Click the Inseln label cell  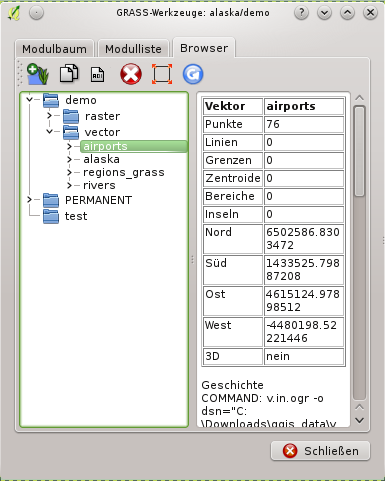[x=233, y=214]
